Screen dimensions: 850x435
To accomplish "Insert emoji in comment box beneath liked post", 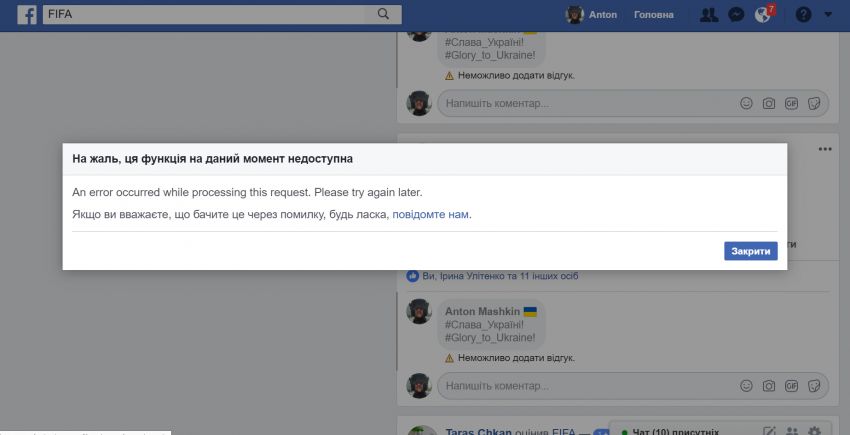I will click(x=746, y=386).
